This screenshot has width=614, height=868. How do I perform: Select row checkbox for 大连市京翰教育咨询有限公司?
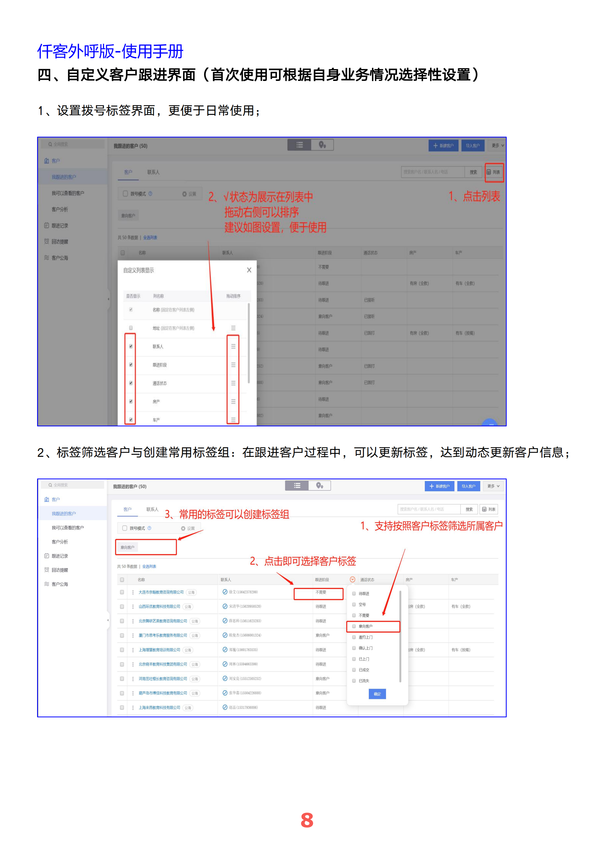point(122,592)
